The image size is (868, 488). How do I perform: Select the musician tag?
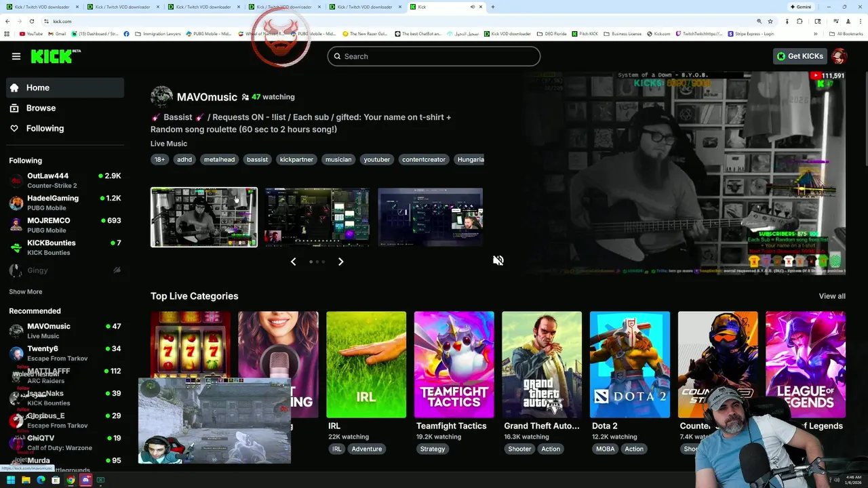(338, 159)
